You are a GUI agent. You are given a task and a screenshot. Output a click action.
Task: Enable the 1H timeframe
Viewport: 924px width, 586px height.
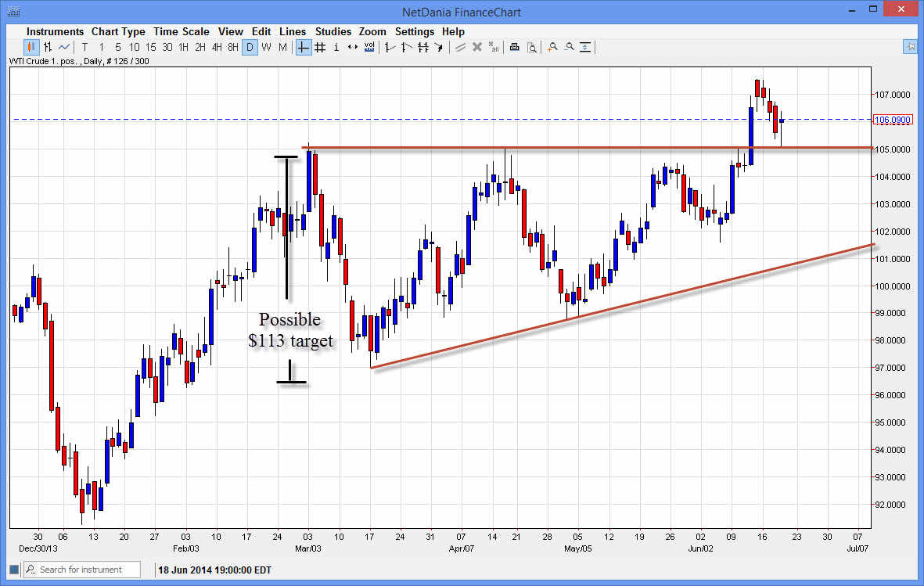coord(183,47)
